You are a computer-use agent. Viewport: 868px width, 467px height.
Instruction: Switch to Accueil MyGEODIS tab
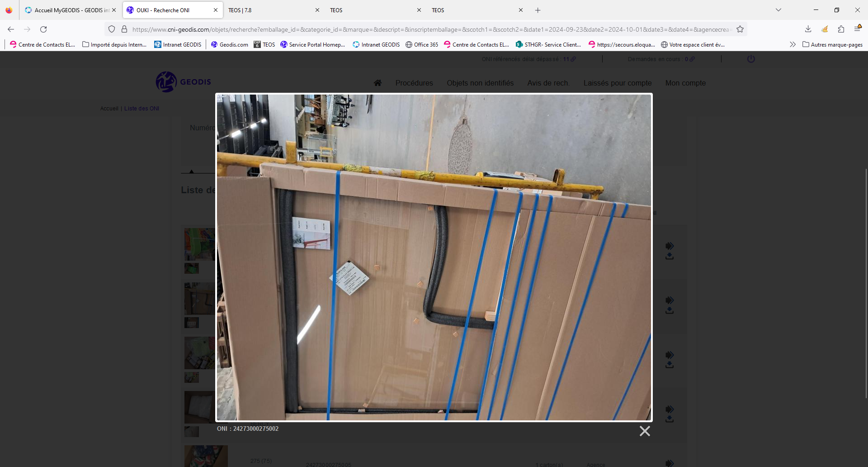[68, 10]
